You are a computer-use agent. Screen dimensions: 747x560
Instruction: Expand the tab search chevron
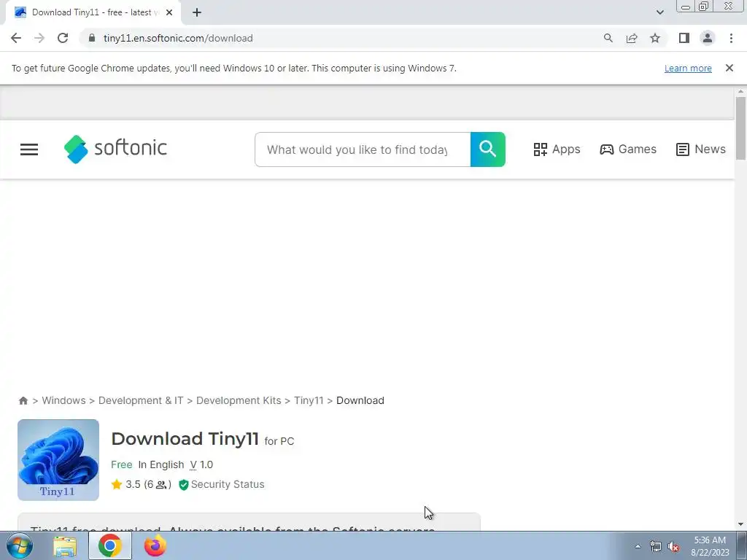[x=659, y=12]
